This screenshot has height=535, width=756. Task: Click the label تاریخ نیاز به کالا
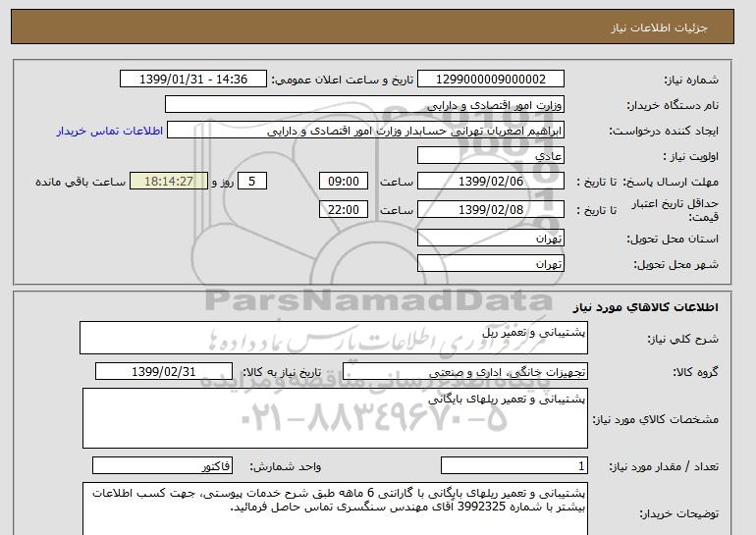click(282, 372)
